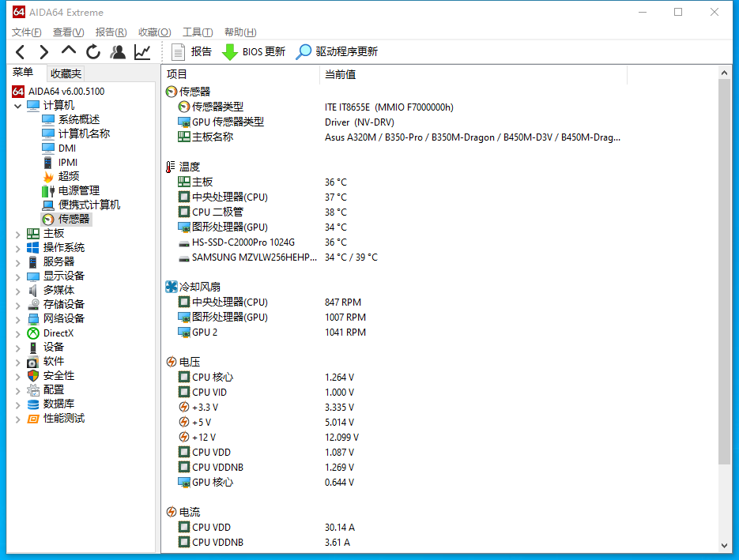Viewport: 739px width, 560px height.
Task: Select the 传感器 gauge icon in tree
Action: click(48, 220)
